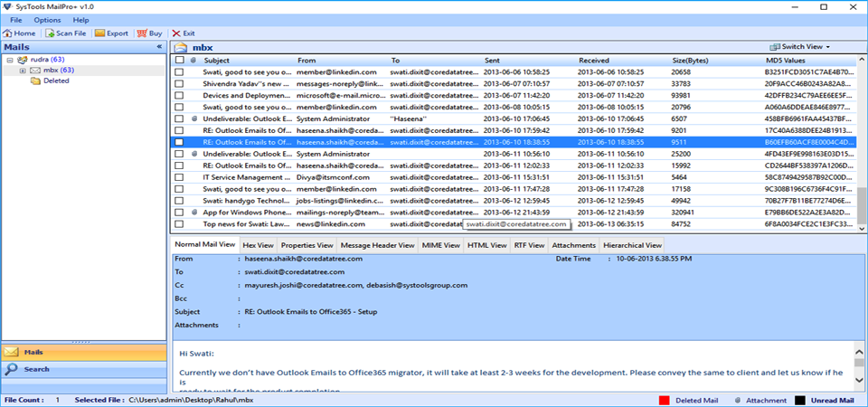Click attachment icon on App for Windows Phone row
This screenshot has width=868, height=407.
[194, 212]
